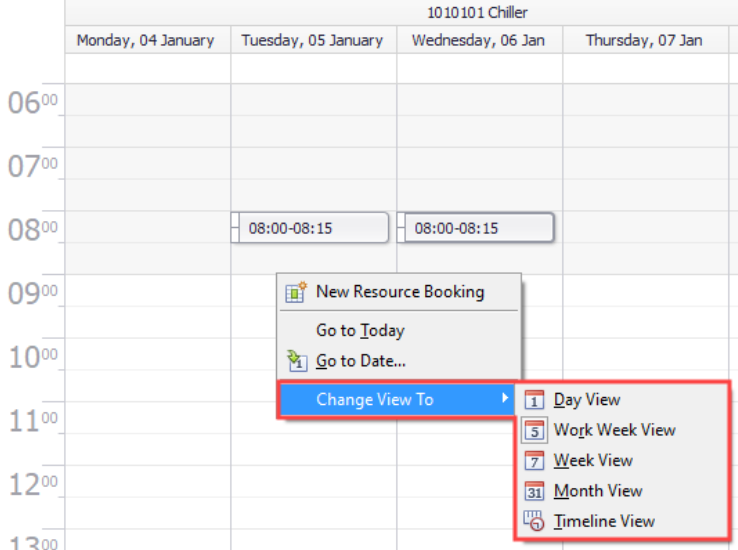Select Go to Date... menu option

360,361
